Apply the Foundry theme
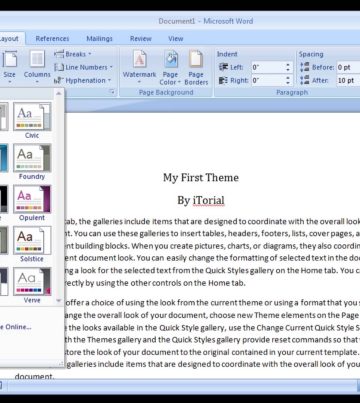Screen dimensions: 360x403 tap(32, 162)
